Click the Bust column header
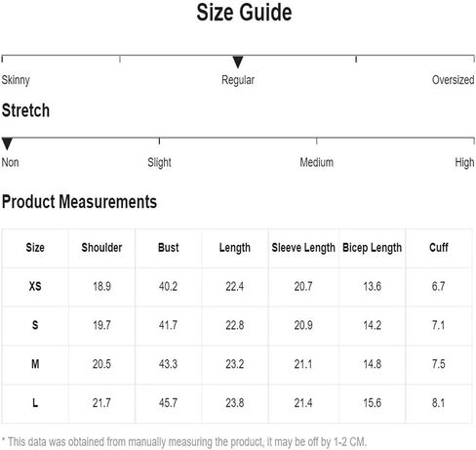Screen dimensions: 476x450 coord(169,248)
